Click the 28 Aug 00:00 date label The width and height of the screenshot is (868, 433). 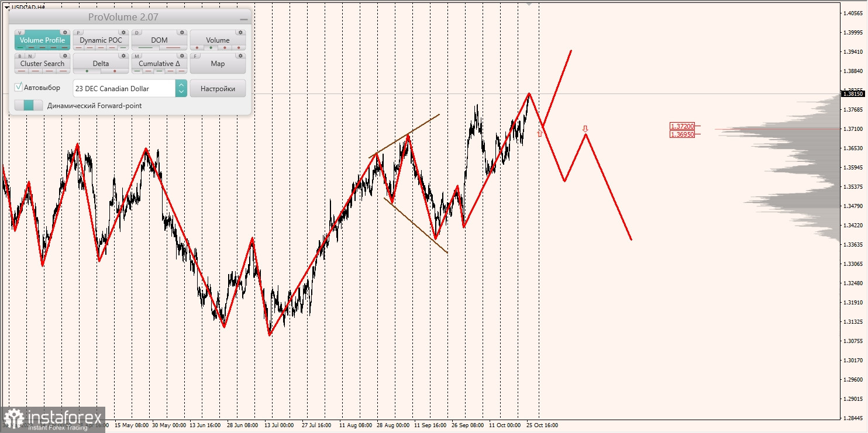click(393, 425)
